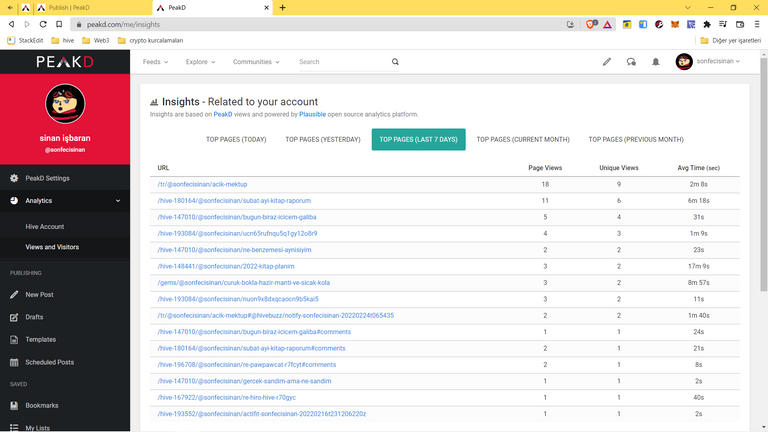This screenshot has width=768, height=432.
Task: Open the notifications bell
Action: click(655, 62)
